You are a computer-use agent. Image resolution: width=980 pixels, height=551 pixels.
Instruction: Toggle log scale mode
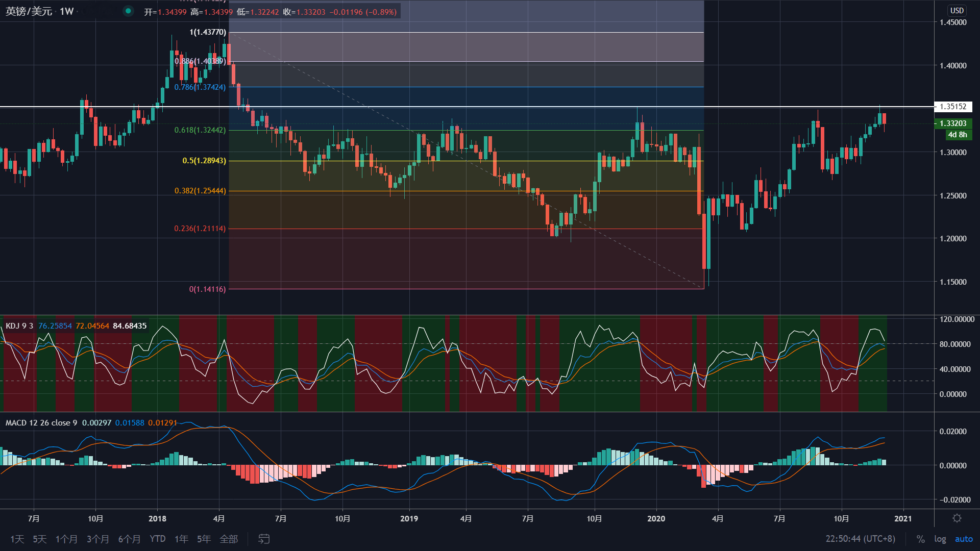[940, 539]
